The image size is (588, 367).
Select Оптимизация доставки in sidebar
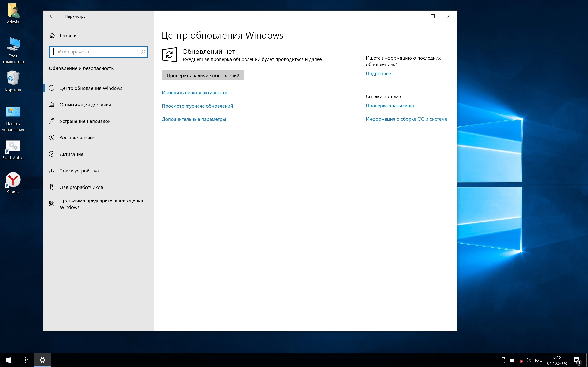pos(85,105)
